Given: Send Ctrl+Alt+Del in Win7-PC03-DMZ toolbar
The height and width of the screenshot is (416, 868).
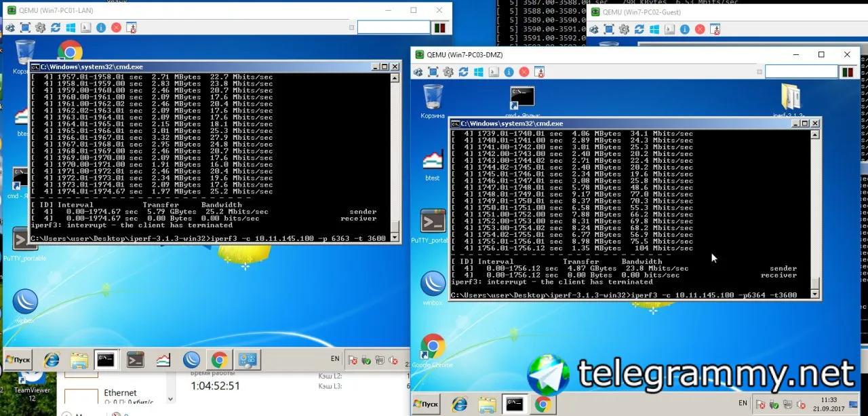Looking at the screenshot, I should point(418,71).
